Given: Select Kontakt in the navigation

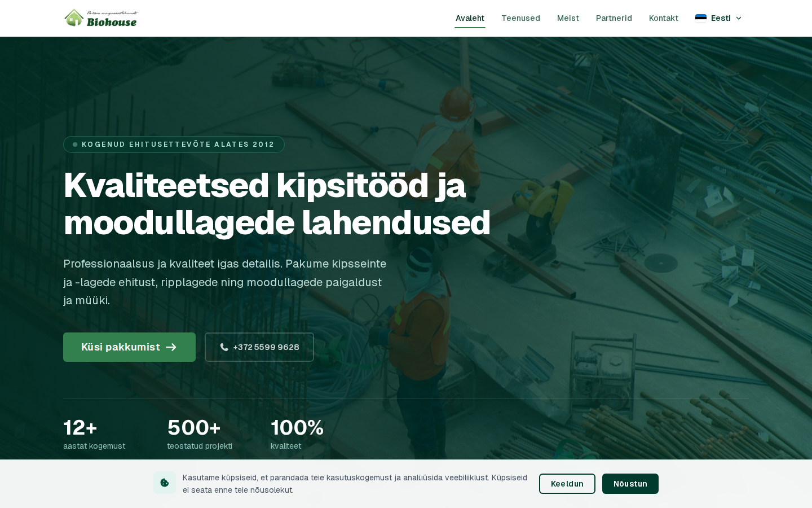Looking at the screenshot, I should coord(663,18).
